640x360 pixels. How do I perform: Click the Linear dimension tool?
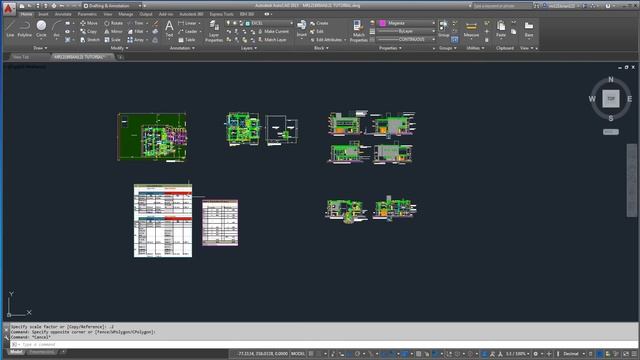coord(187,23)
